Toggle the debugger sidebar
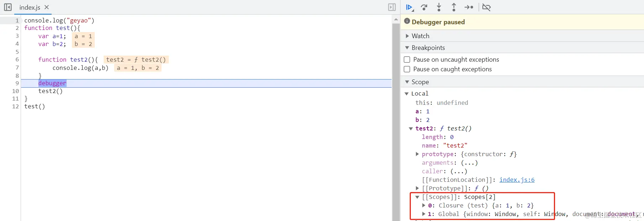 pos(392,7)
